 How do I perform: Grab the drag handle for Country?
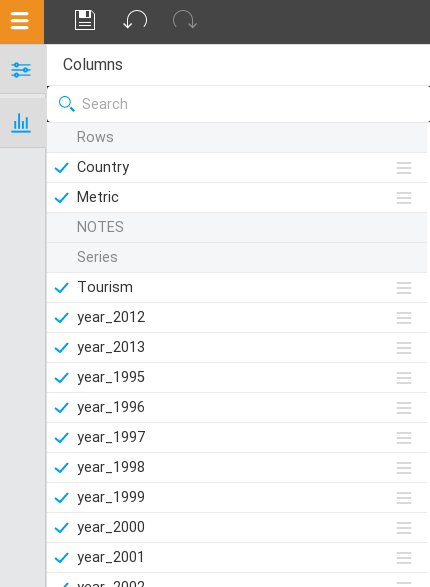404,168
